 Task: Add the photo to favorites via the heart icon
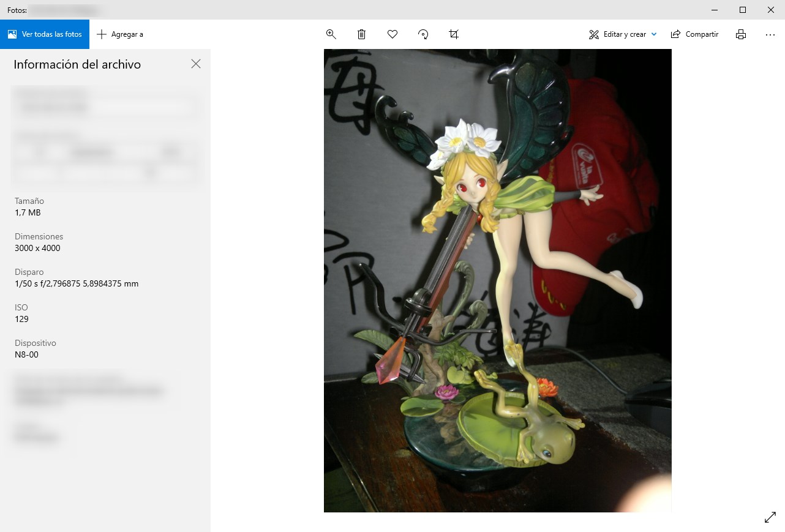pyautogui.click(x=392, y=34)
